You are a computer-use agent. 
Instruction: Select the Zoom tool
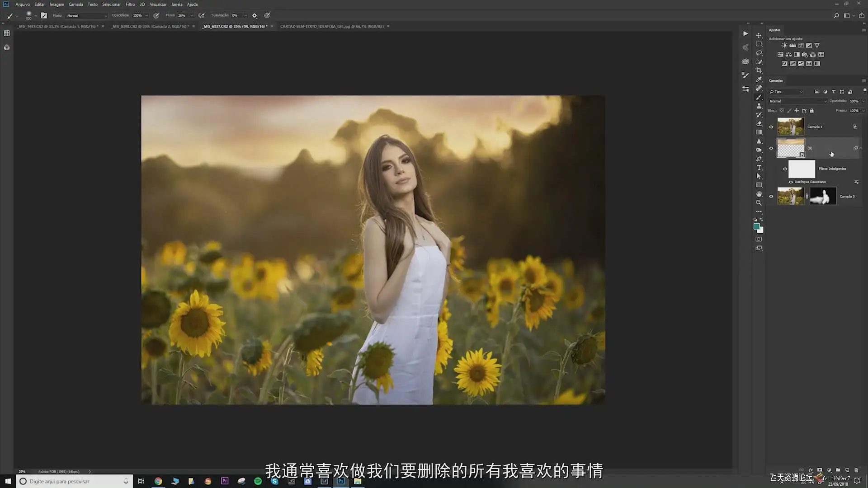759,203
